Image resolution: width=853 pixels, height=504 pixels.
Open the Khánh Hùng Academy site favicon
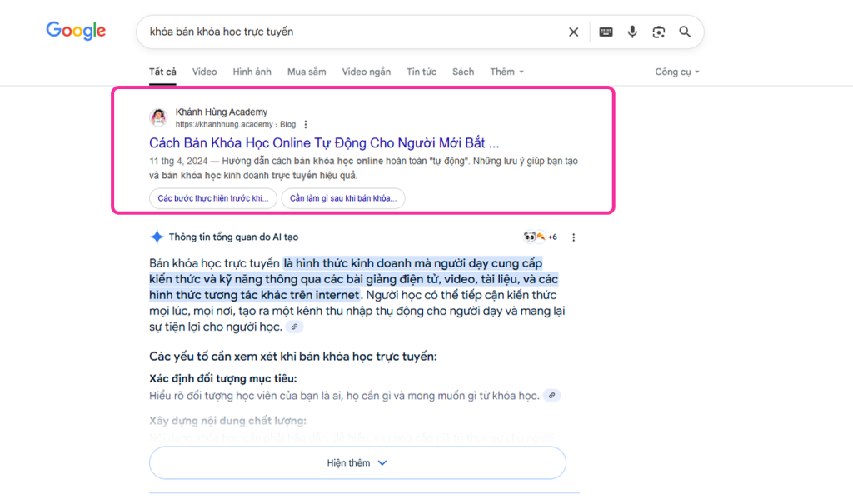[x=158, y=117]
